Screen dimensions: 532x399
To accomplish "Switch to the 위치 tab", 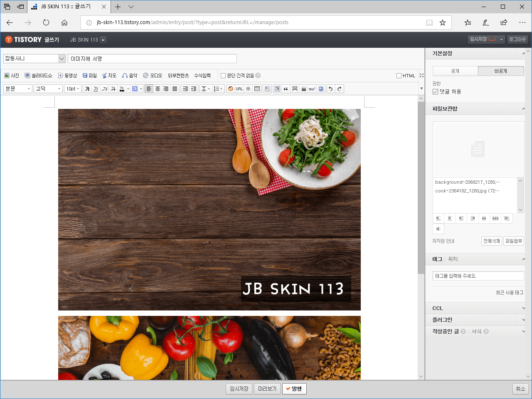I will pyautogui.click(x=453, y=259).
